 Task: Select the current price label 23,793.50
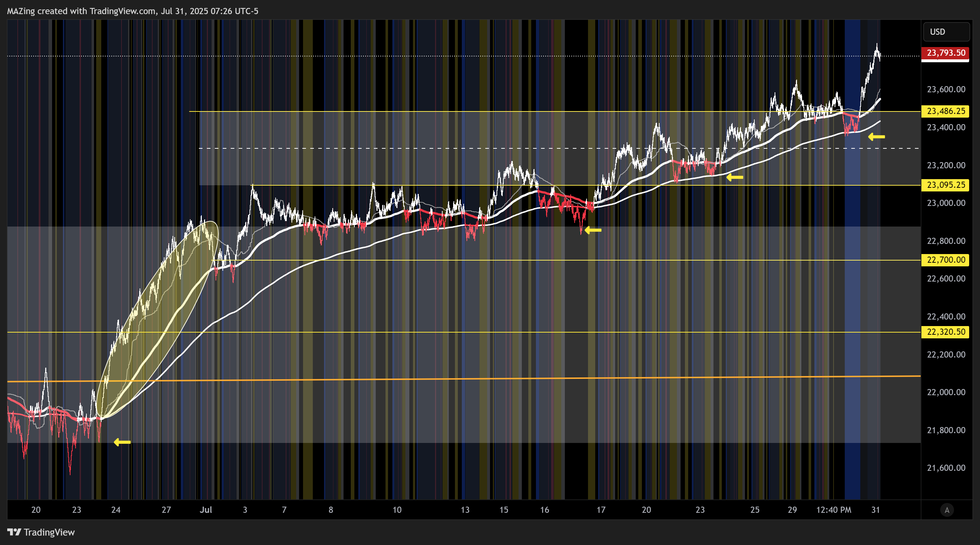[945, 53]
